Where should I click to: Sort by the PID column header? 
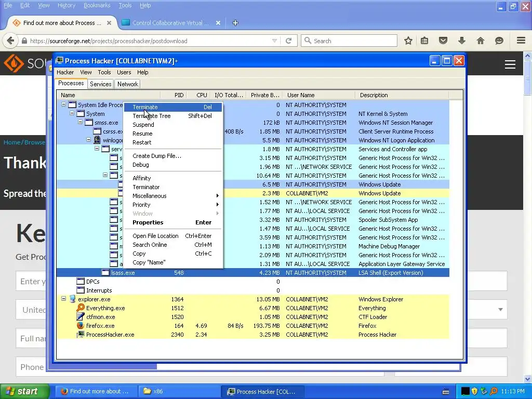click(x=174, y=95)
